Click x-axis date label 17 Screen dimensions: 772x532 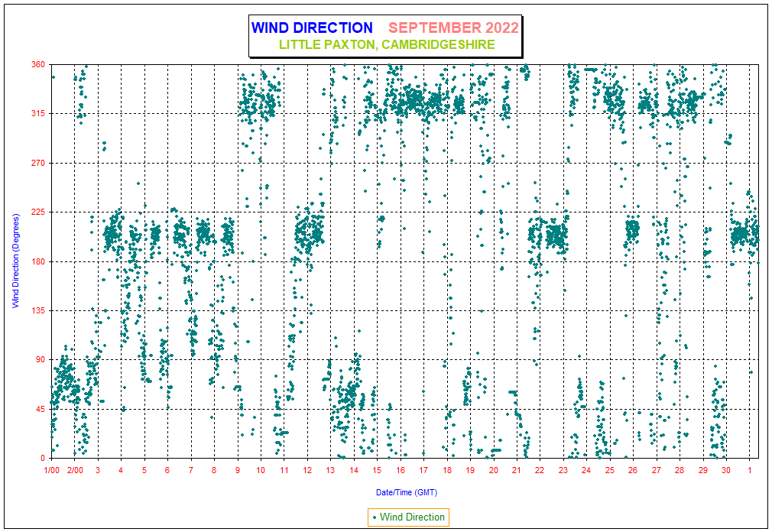point(423,471)
